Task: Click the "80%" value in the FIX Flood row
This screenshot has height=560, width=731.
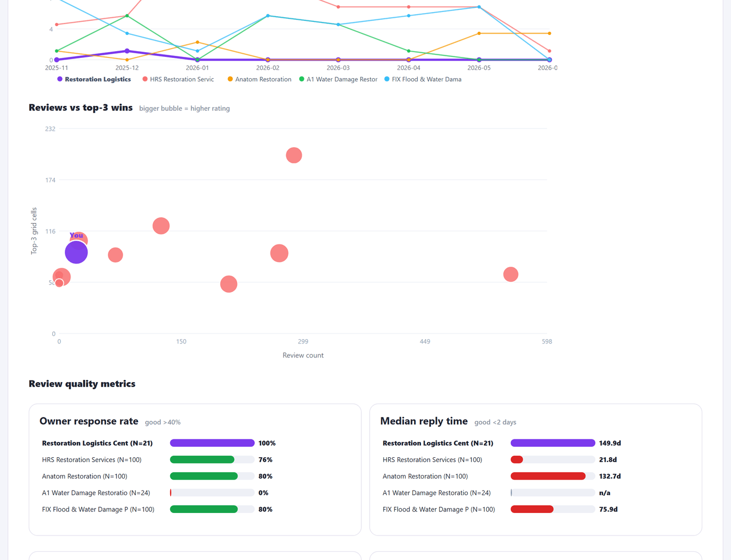Action: click(265, 509)
